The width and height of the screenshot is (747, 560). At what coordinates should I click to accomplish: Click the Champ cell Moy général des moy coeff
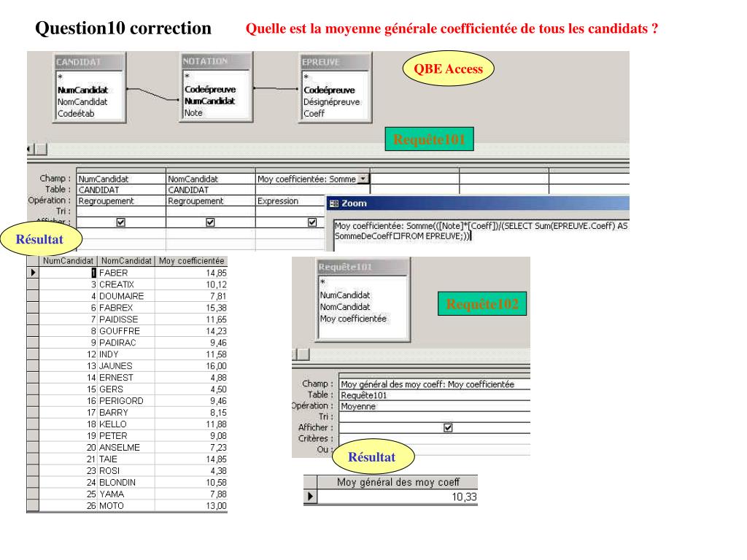435,384
